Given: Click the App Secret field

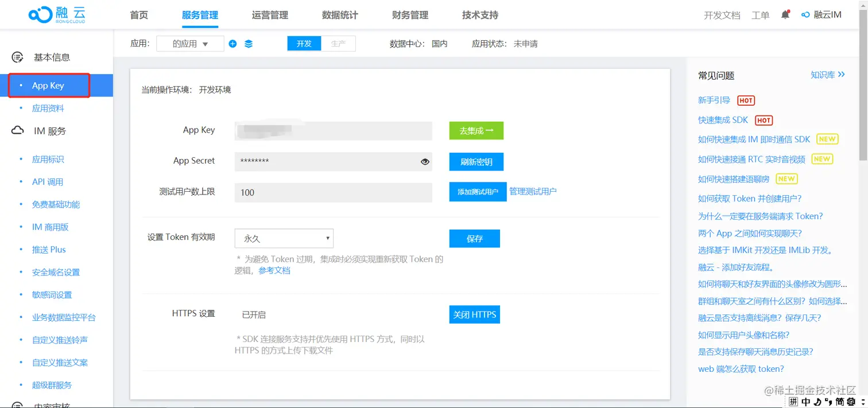Looking at the screenshot, I should [333, 162].
